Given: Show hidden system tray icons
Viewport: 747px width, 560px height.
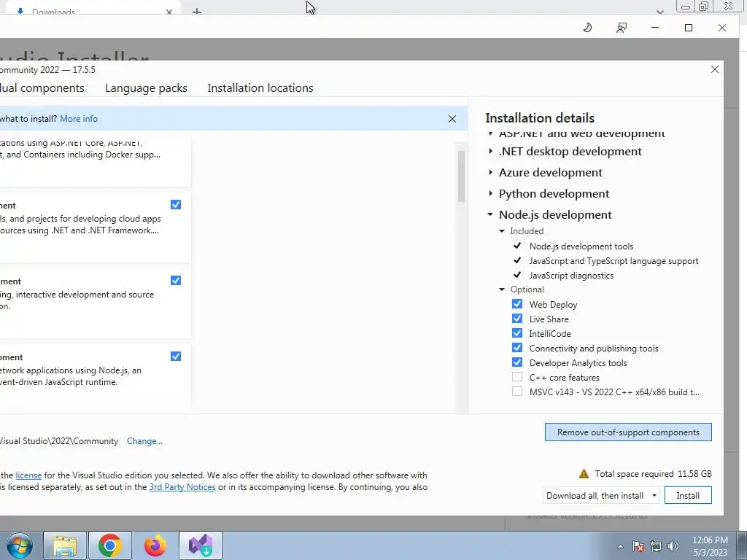Looking at the screenshot, I should pyautogui.click(x=620, y=546).
